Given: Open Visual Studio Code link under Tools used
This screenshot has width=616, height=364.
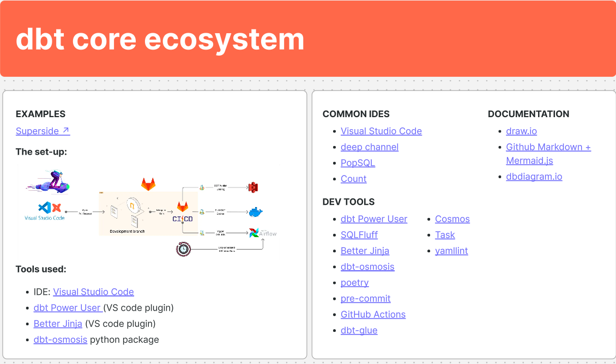Looking at the screenshot, I should click(x=94, y=292).
